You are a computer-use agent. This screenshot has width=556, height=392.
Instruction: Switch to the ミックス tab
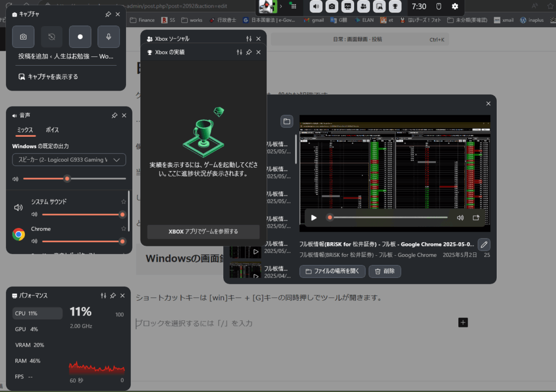click(25, 130)
